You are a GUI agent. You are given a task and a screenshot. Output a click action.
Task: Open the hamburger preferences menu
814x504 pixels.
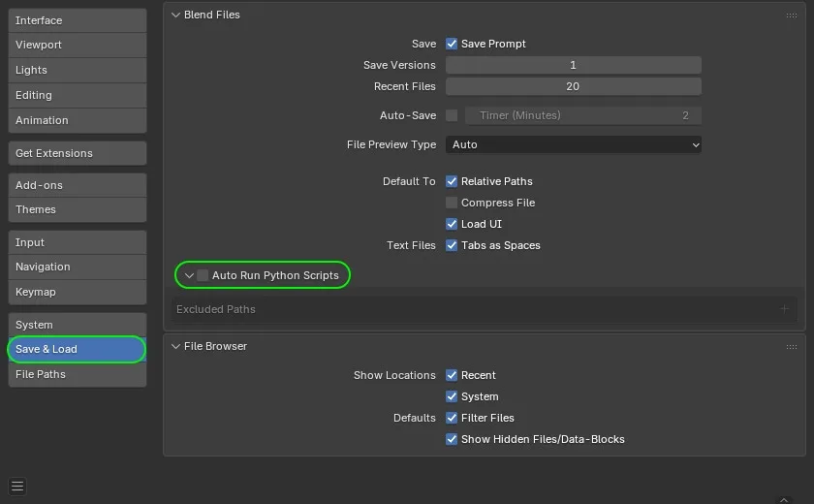(17, 486)
